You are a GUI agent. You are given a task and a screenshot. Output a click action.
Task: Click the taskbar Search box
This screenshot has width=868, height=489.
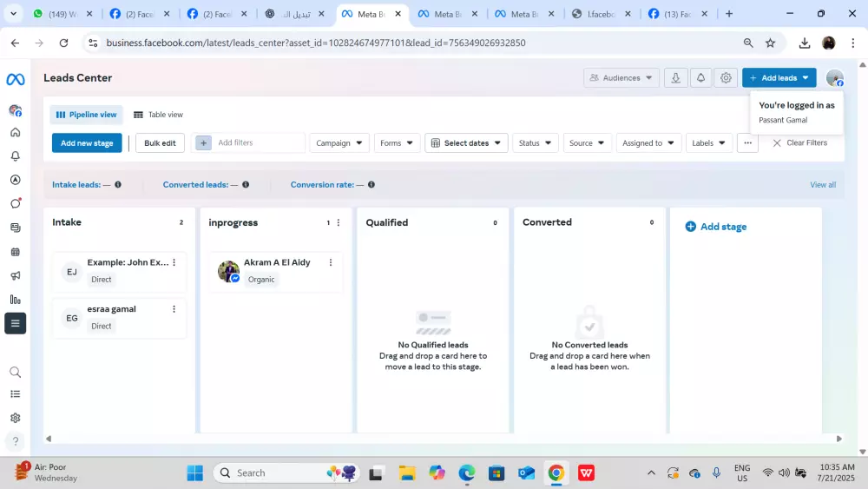click(286, 473)
